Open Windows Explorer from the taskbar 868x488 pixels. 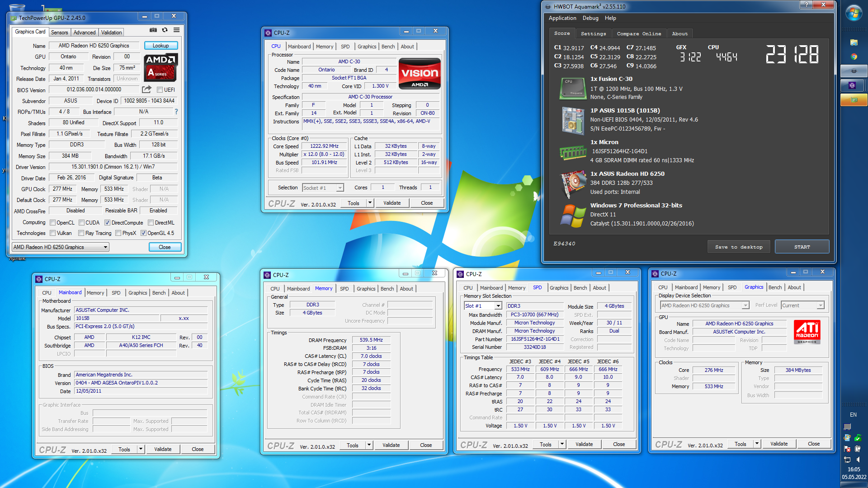[854, 42]
